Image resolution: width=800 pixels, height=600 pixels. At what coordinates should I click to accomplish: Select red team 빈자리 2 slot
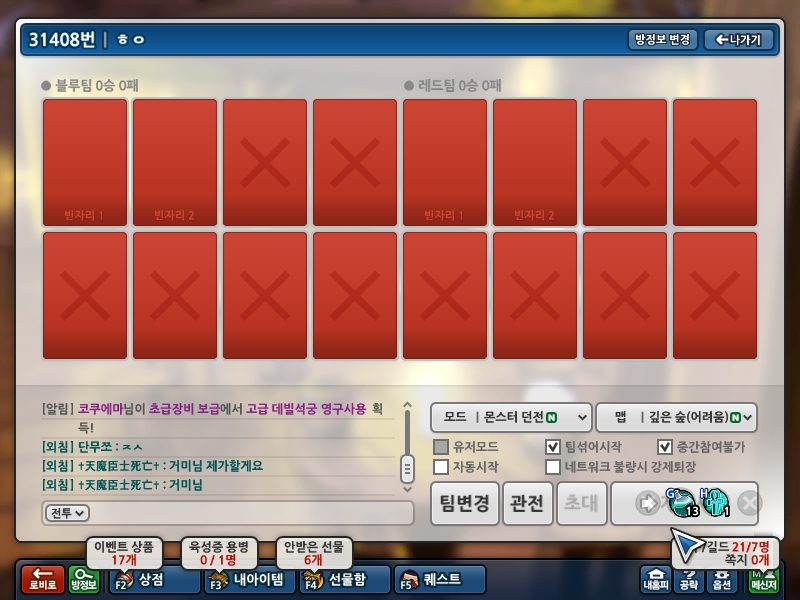tap(535, 162)
